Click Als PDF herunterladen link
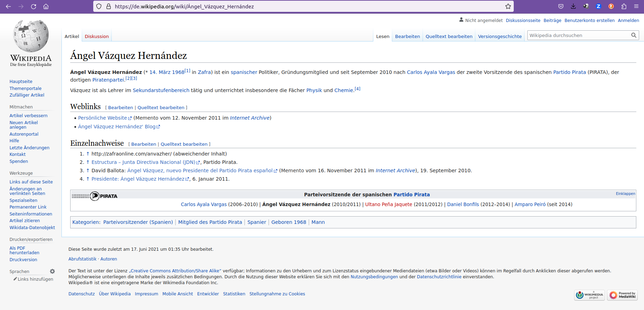The image size is (644, 310). tap(24, 250)
